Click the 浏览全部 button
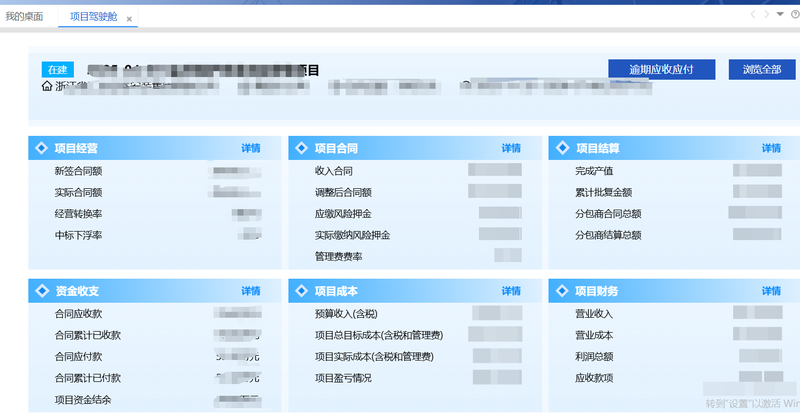Viewport: 800px width, 414px height. [x=762, y=69]
